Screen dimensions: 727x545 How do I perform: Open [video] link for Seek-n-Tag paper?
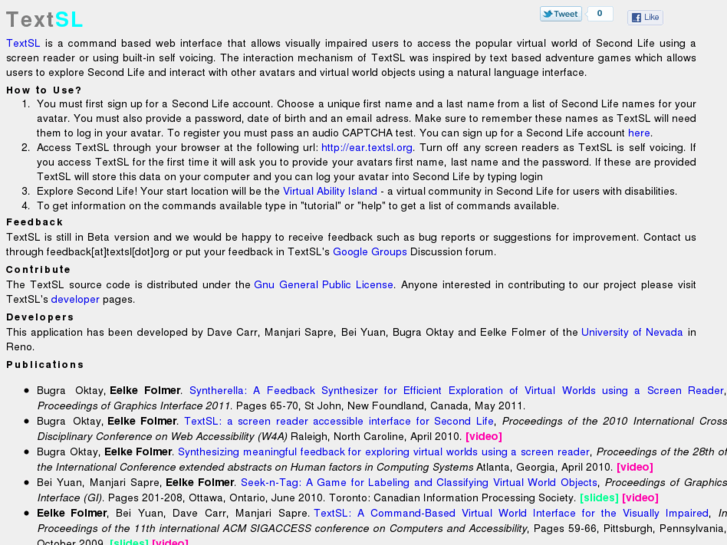point(640,498)
